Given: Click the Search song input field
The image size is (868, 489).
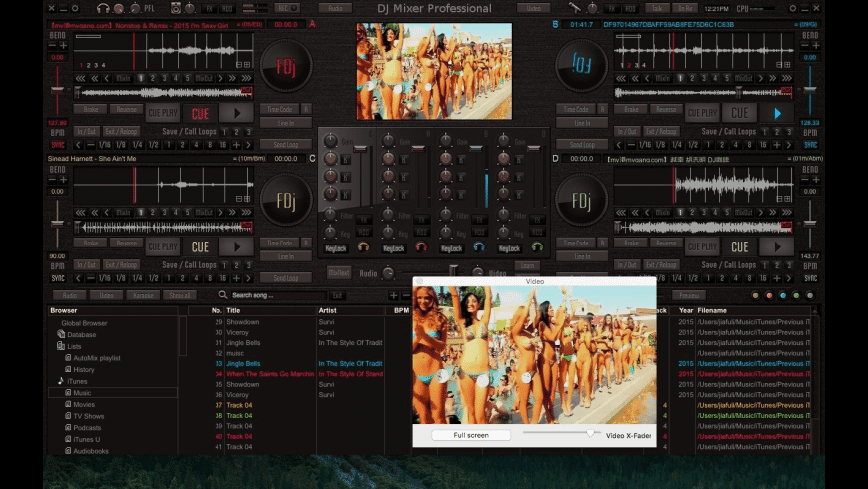Looking at the screenshot, I should click(279, 295).
